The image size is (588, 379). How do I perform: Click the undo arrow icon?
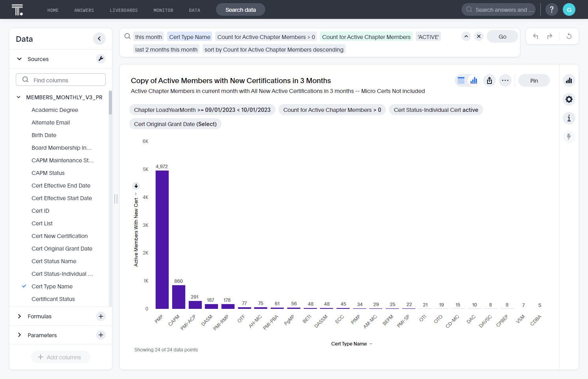(536, 36)
